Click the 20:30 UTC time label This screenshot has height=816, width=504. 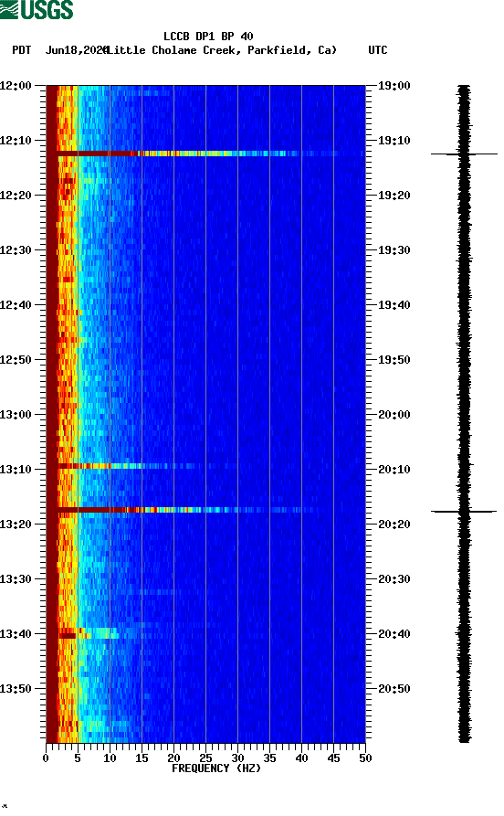394,579
